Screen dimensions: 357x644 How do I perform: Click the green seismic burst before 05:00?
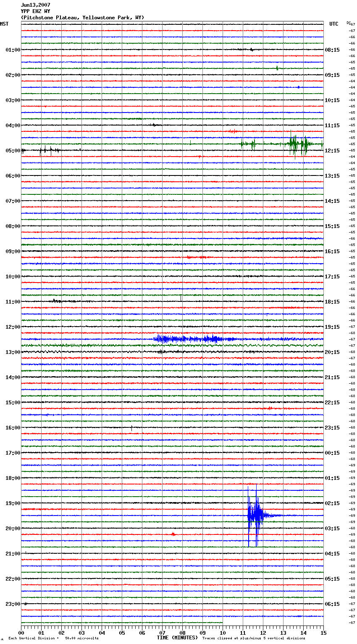pyautogui.click(x=298, y=144)
